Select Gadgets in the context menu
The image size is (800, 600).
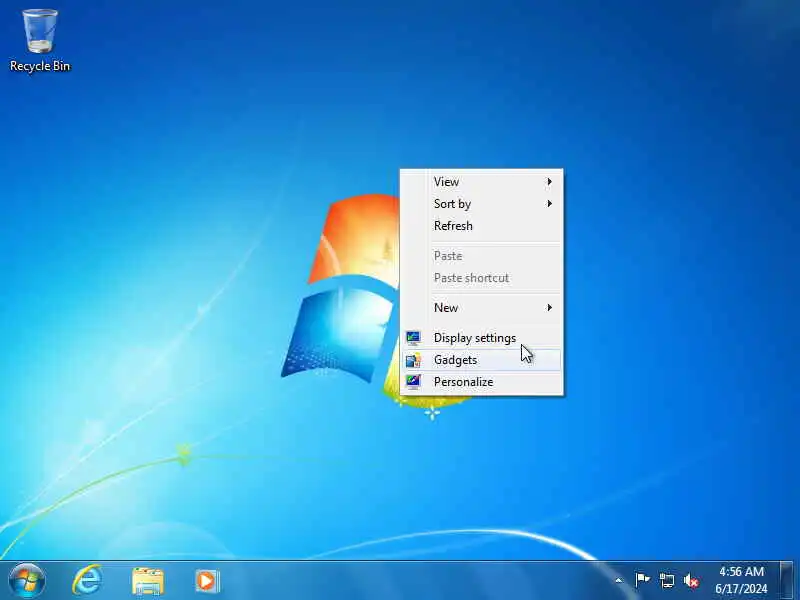point(481,360)
